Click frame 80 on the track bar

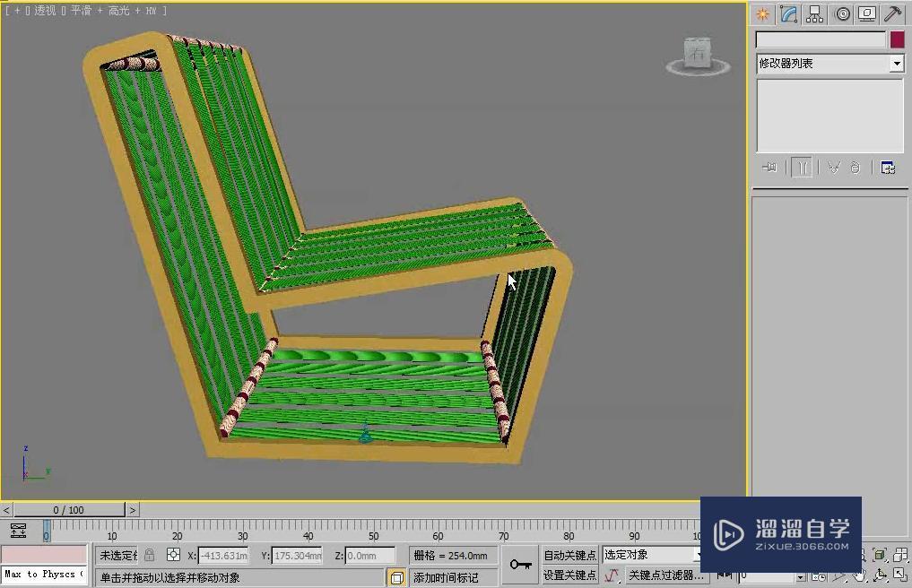click(x=569, y=531)
